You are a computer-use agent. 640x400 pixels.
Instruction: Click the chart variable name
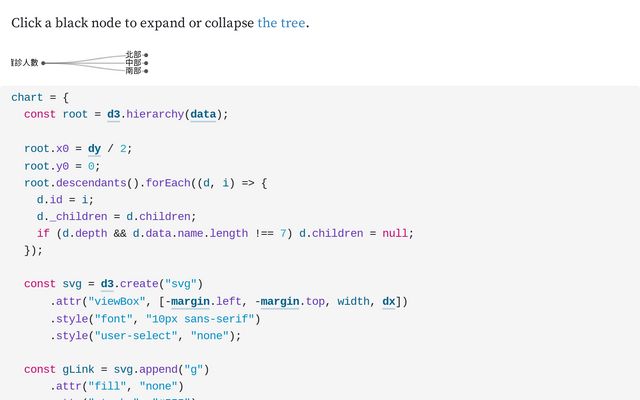tap(27, 97)
